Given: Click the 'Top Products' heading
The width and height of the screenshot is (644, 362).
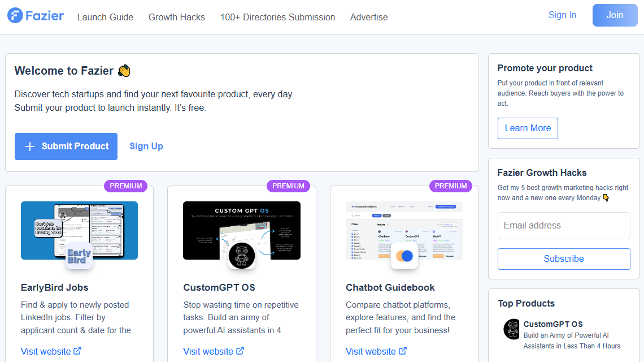Looking at the screenshot, I should [x=526, y=304].
